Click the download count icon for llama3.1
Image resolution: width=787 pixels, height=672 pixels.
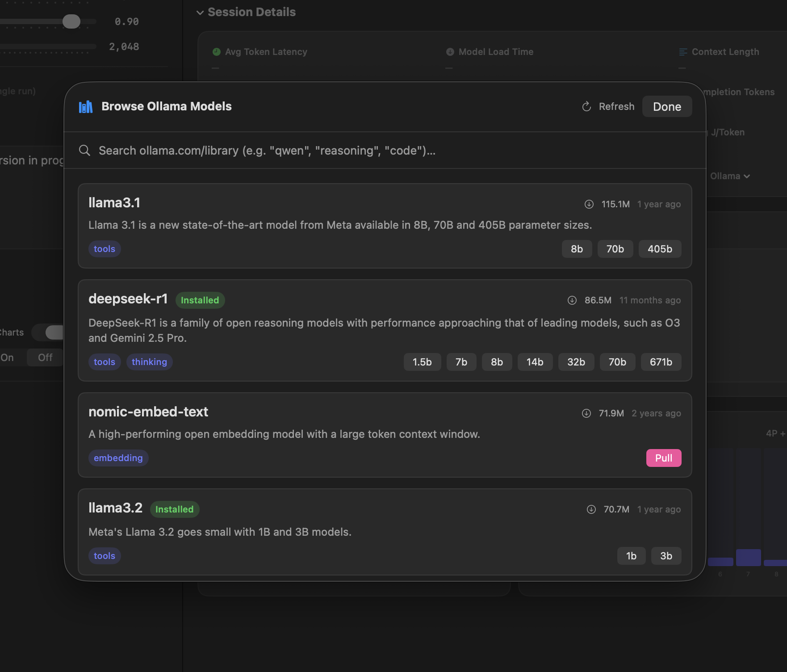click(589, 204)
